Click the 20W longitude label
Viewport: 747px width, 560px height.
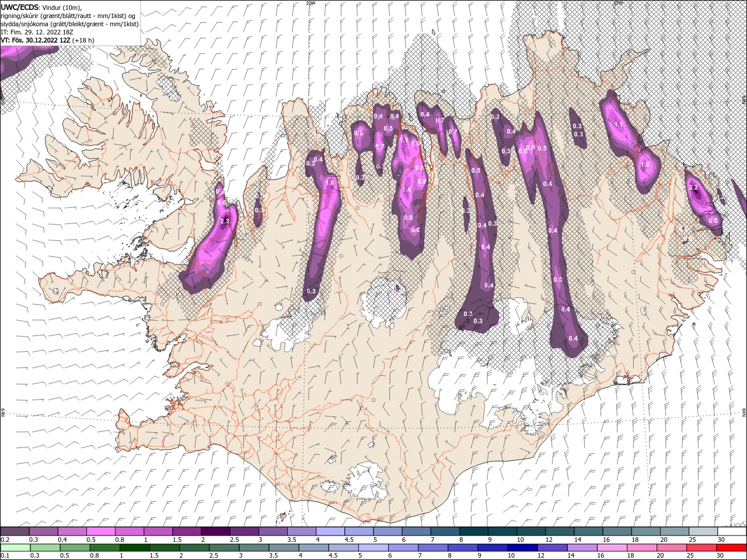click(310, 3)
